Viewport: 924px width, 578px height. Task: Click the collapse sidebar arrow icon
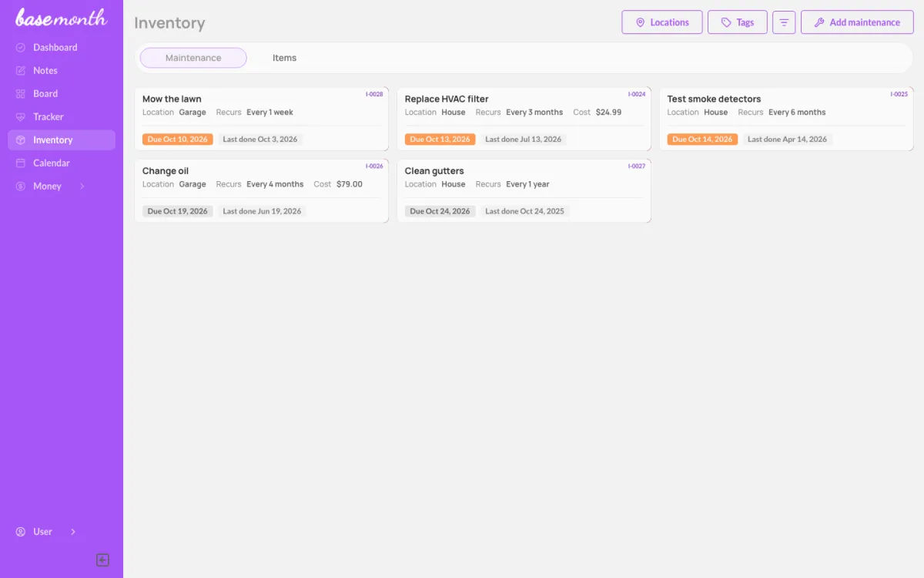[102, 560]
